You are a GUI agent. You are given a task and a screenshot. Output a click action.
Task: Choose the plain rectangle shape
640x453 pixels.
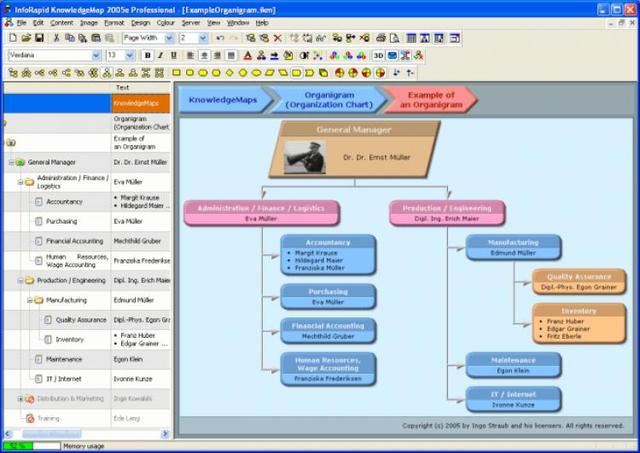176,73
